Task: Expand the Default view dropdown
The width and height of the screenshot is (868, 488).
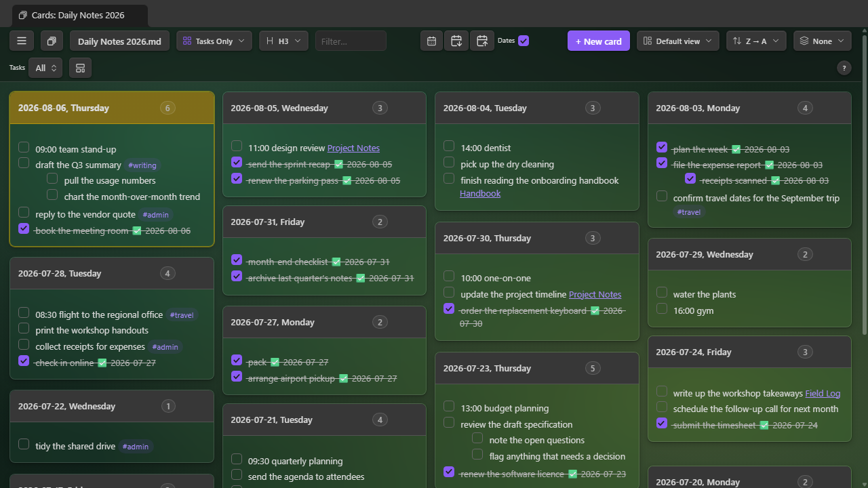Action: [677, 41]
